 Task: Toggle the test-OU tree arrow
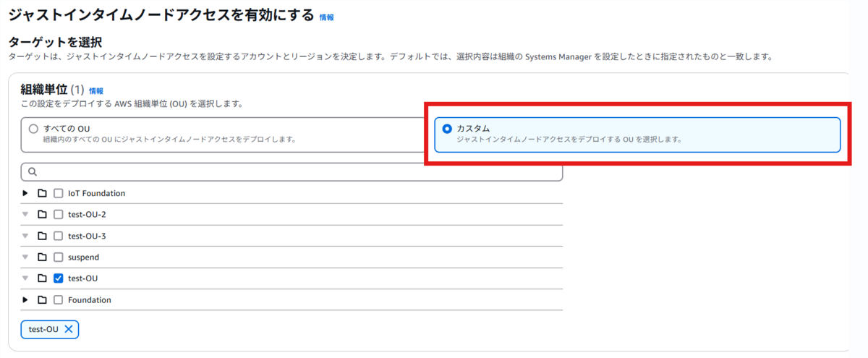pyautogui.click(x=25, y=278)
